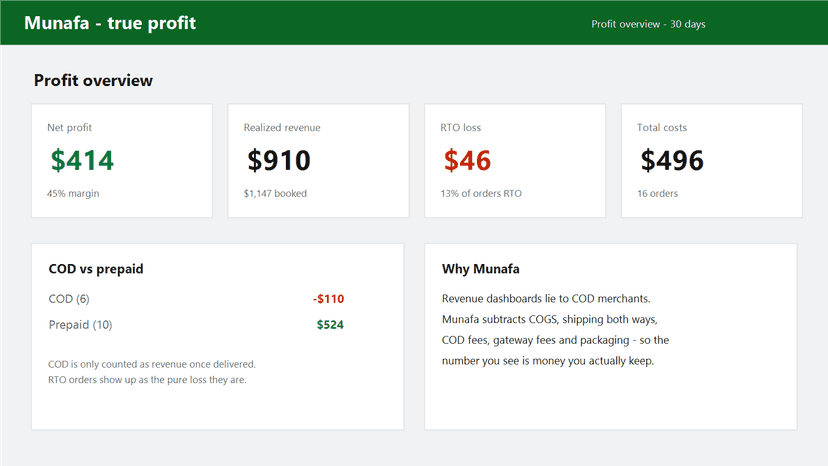Click the $46 RTO loss value
The image size is (828, 466).
[x=467, y=160]
